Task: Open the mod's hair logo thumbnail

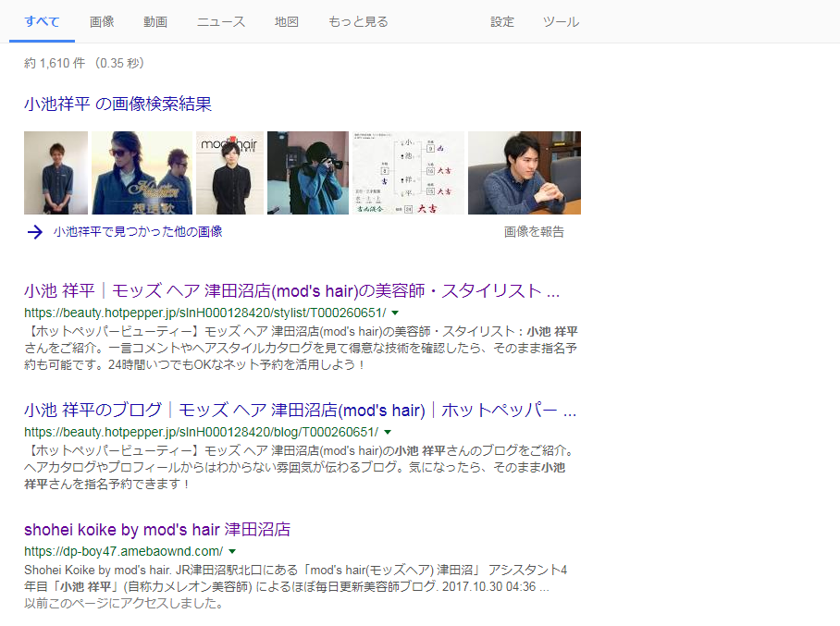Action: 229,173
